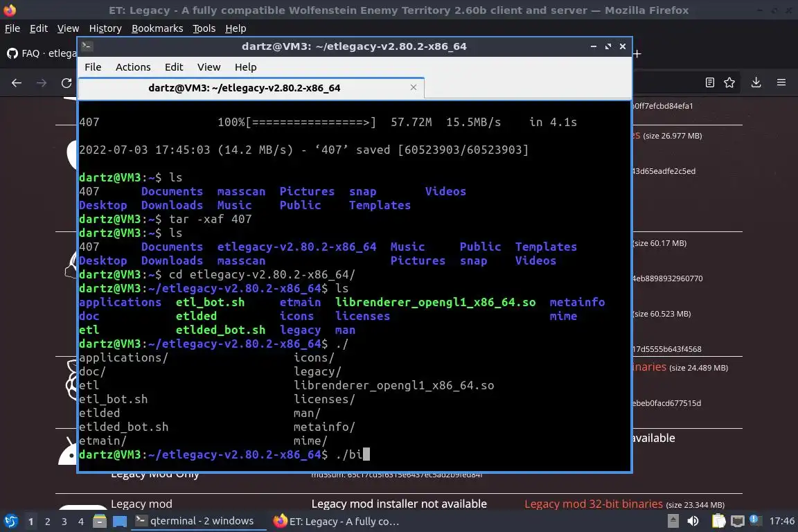
Task: Select the FAQ etlegacy GitHub tab in Firefox
Action: pyautogui.click(x=41, y=53)
